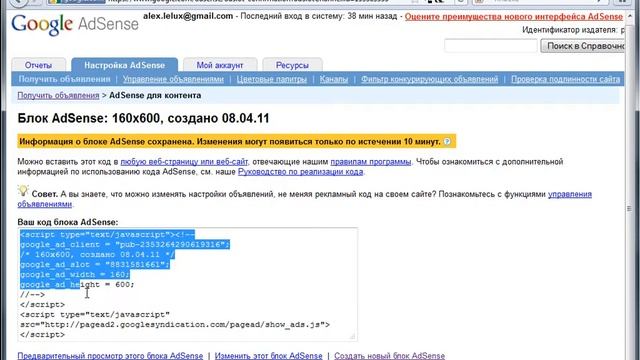640x360 pixels.
Task: Follow the управления объявлениями link in tip
Action: pos(570,194)
